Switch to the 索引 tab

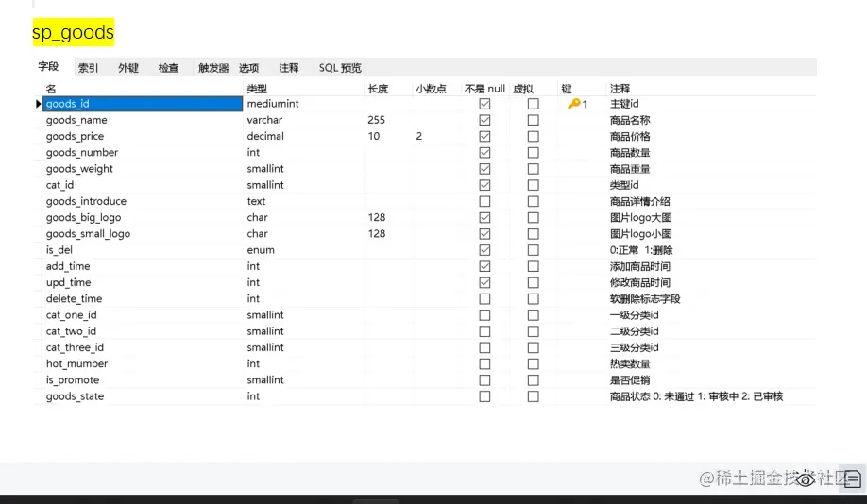tap(88, 67)
